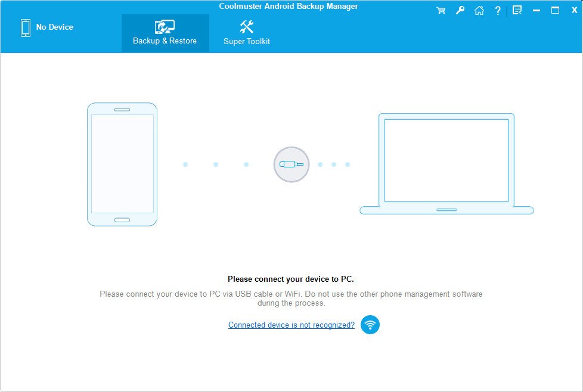Open the shopping cart purchase icon

[x=441, y=10]
